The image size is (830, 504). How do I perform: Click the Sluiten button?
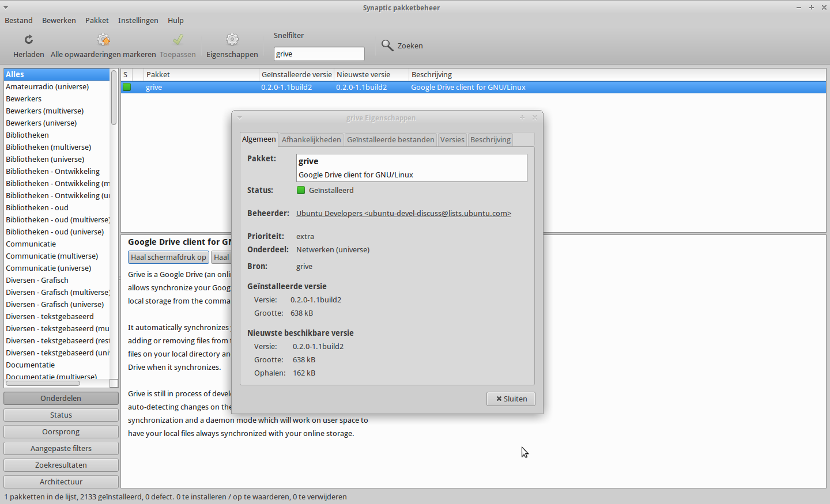(511, 399)
